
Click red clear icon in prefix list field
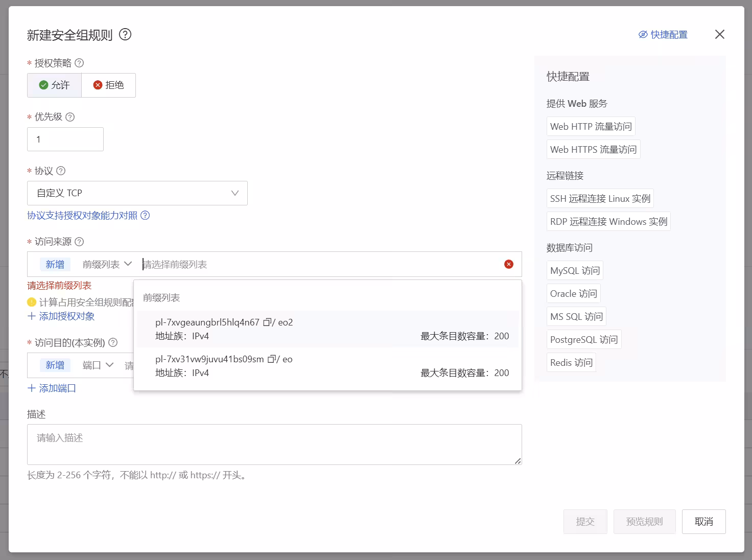(508, 264)
